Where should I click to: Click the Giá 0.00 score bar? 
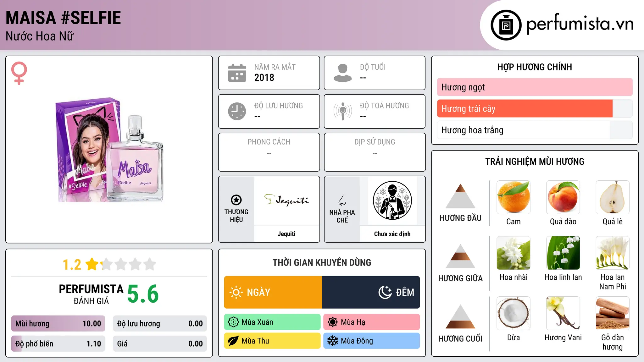[160, 344]
